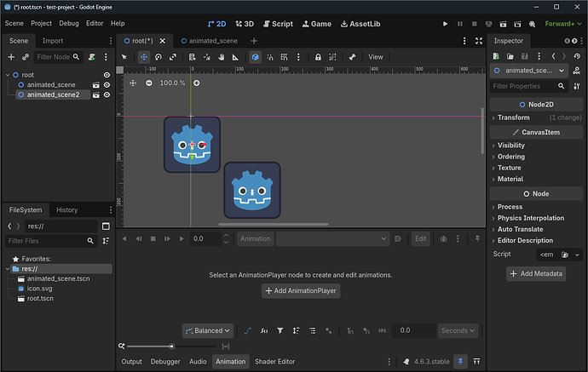
Task: Click the viewport horizontal scrollbar
Action: (274, 225)
